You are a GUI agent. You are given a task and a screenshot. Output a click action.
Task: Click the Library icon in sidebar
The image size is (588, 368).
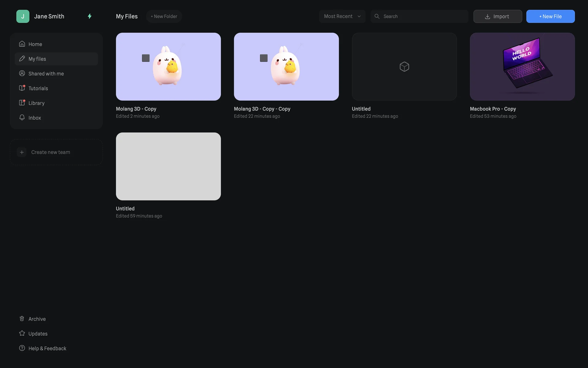pos(22,103)
